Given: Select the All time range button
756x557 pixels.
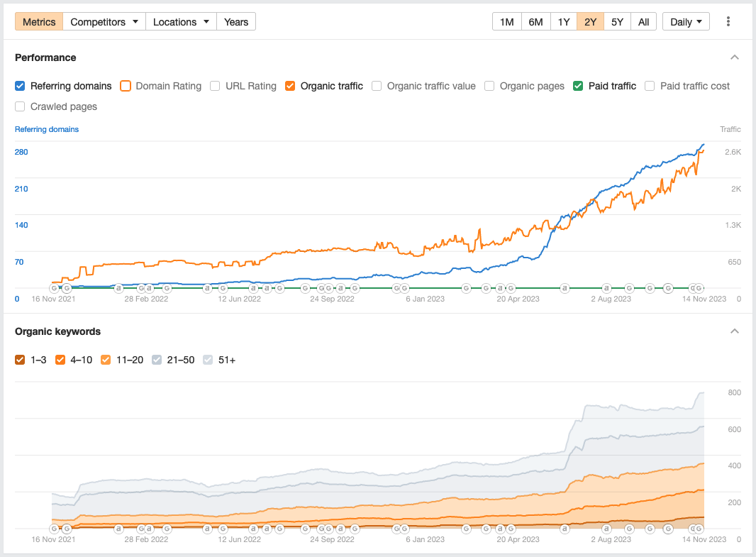Looking at the screenshot, I should pyautogui.click(x=643, y=22).
